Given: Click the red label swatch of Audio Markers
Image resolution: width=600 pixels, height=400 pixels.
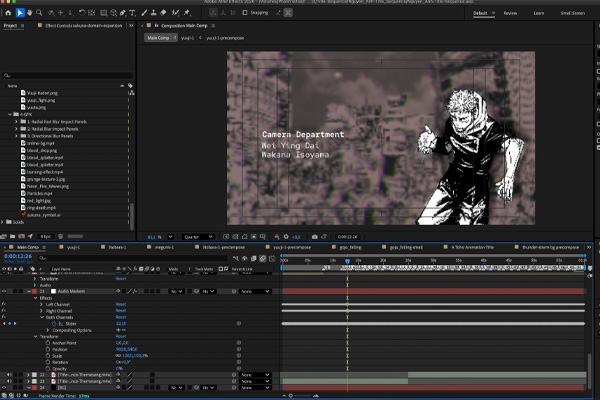Looking at the screenshot, I should click(x=34, y=292).
